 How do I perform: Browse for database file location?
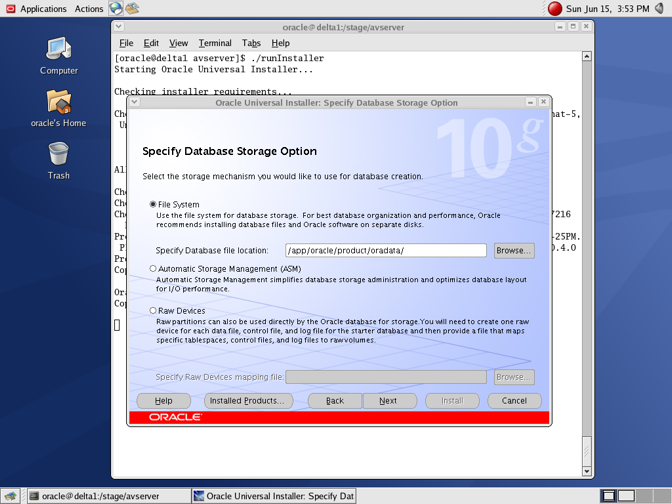pyautogui.click(x=514, y=251)
